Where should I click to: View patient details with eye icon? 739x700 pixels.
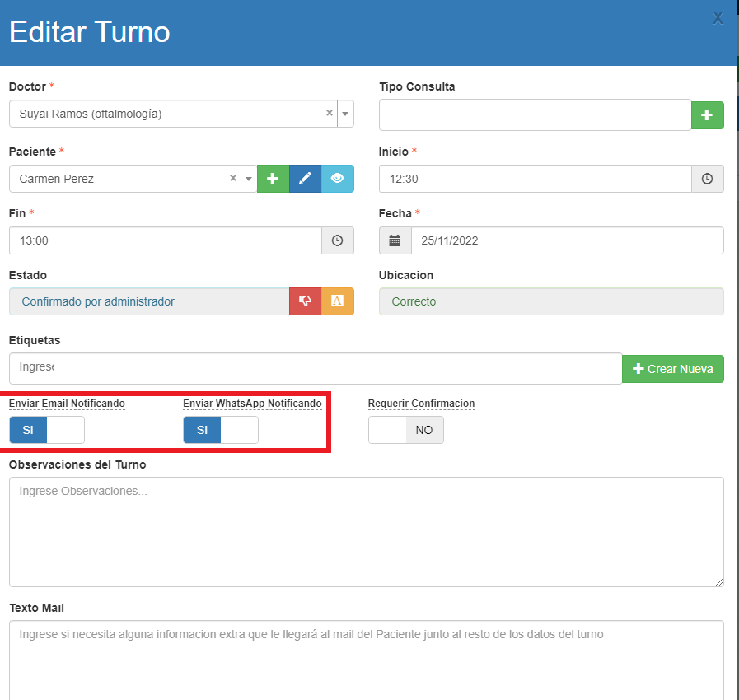[337, 179]
